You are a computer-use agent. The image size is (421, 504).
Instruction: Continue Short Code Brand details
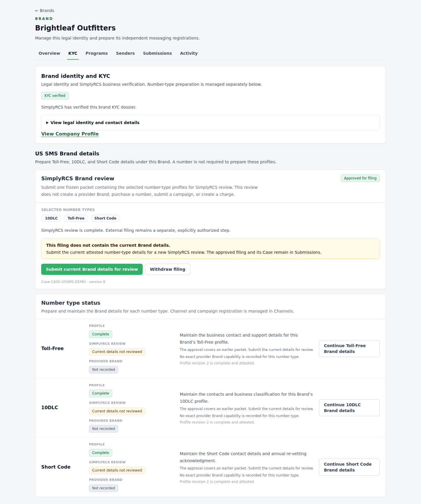point(349,467)
